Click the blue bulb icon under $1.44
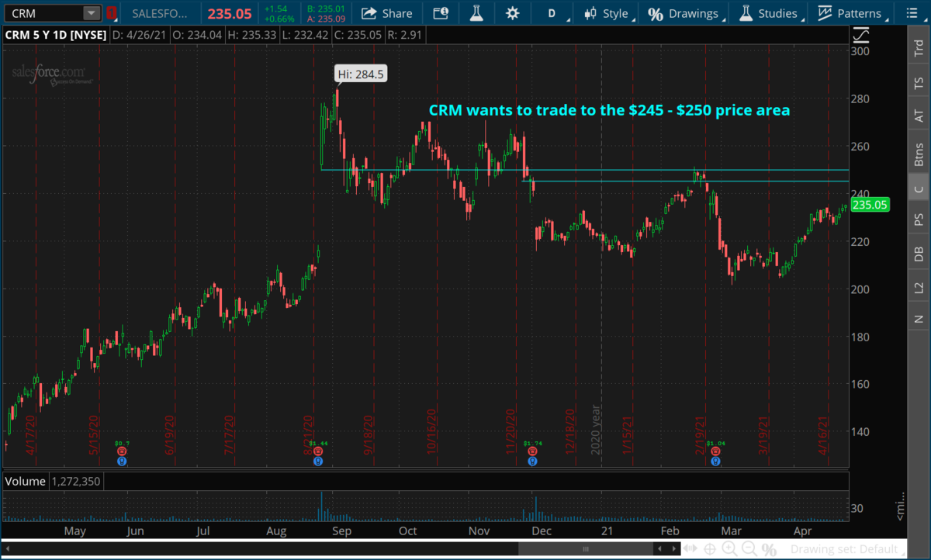This screenshot has width=931, height=560. click(318, 461)
